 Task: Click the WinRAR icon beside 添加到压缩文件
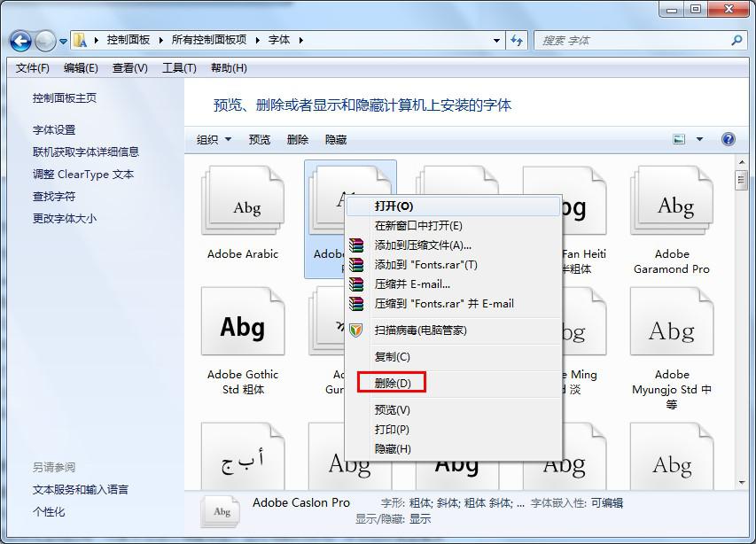point(358,245)
